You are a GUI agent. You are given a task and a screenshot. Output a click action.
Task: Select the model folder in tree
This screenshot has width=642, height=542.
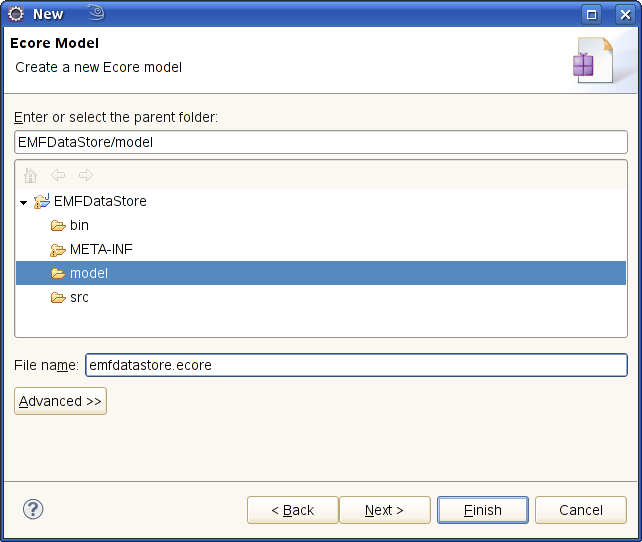89,273
